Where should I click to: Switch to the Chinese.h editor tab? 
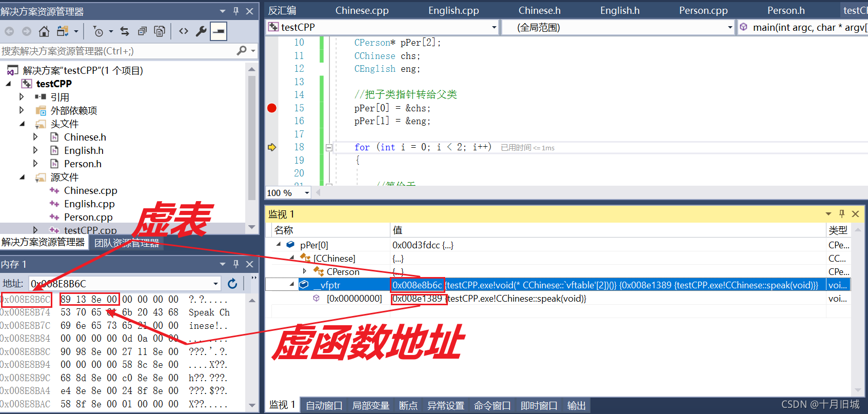(x=540, y=10)
